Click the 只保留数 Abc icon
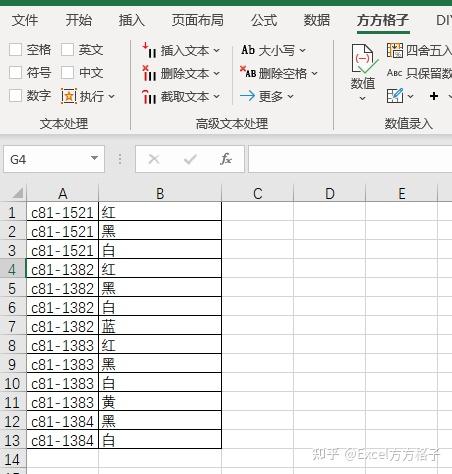452x474 pixels. point(395,73)
